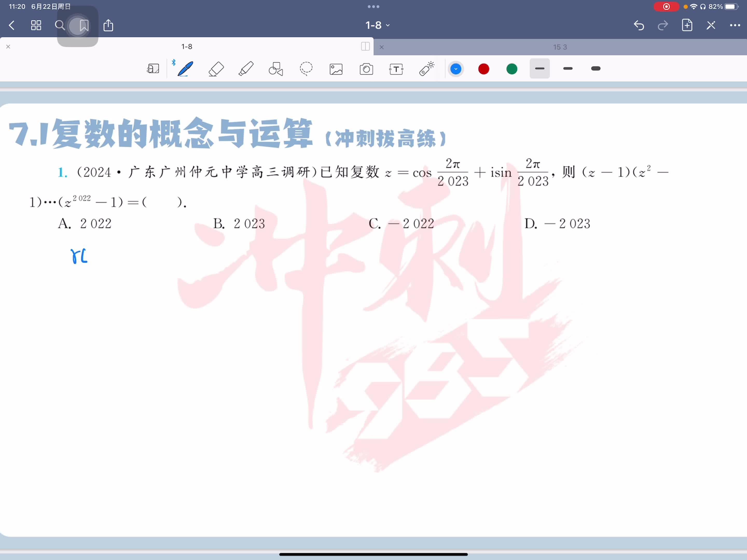Insert an image with picture tool
747x560 pixels.
[336, 69]
